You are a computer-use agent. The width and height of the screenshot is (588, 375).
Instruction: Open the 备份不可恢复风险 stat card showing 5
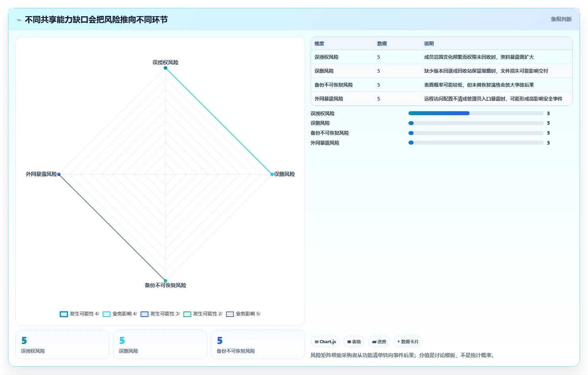coord(258,344)
